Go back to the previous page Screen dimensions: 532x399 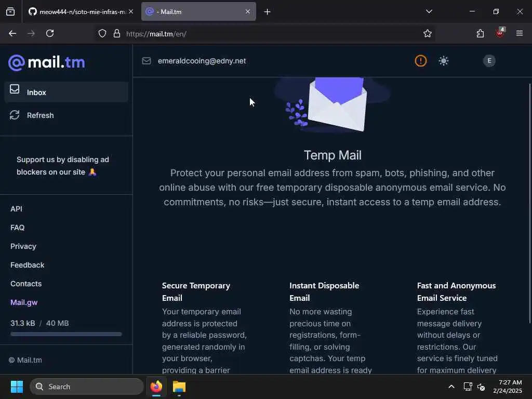coord(12,33)
